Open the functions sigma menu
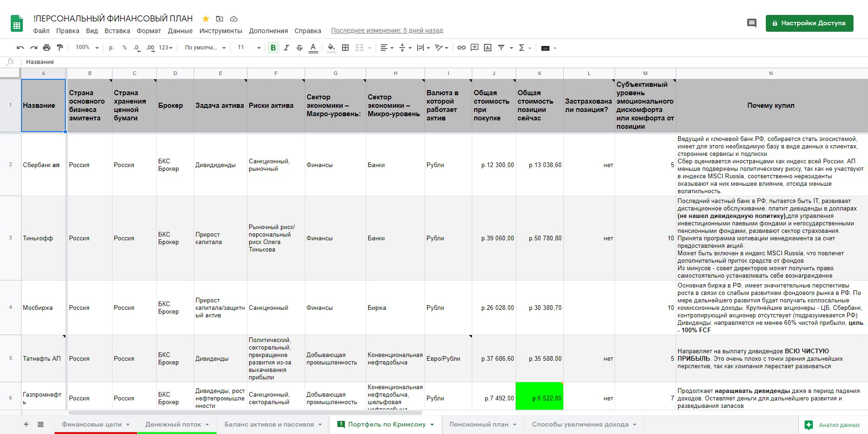This screenshot has height=434, width=868. pyautogui.click(x=525, y=48)
